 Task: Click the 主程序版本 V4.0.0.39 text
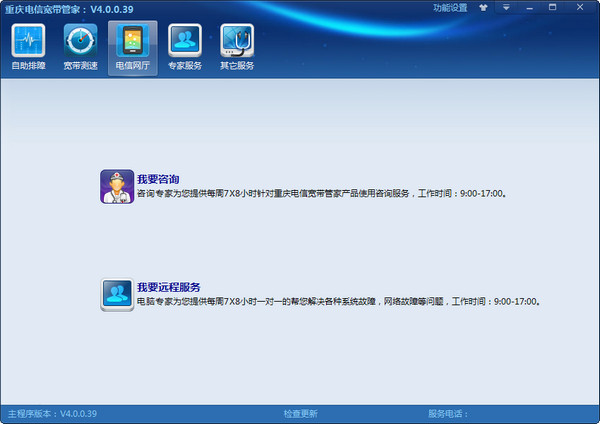click(52, 413)
